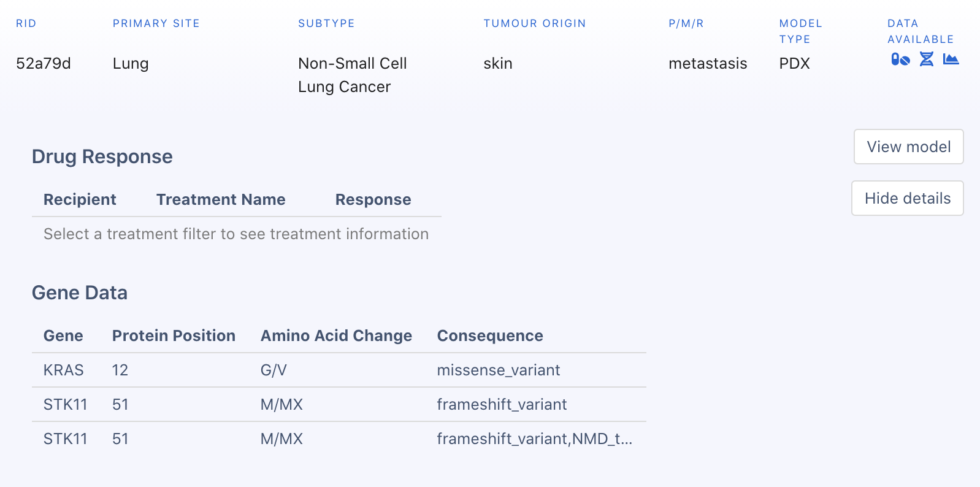The height and width of the screenshot is (487, 980).
Task: Click the Response header in Drug Response
Action: click(373, 199)
